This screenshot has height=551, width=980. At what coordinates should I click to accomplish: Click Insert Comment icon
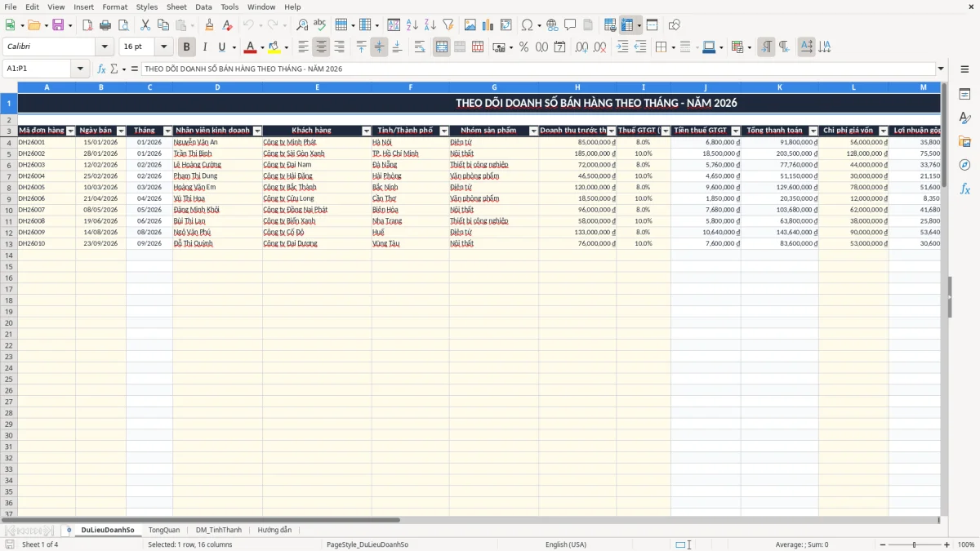[x=570, y=25]
